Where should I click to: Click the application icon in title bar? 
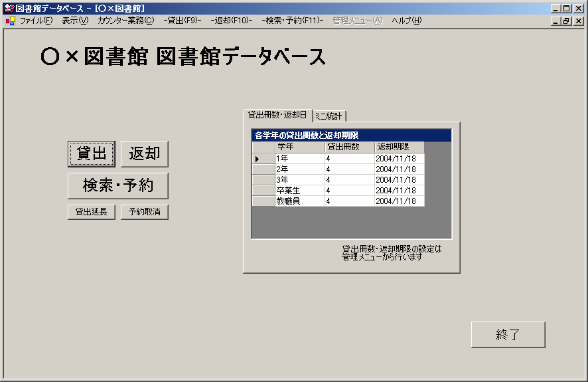point(9,9)
